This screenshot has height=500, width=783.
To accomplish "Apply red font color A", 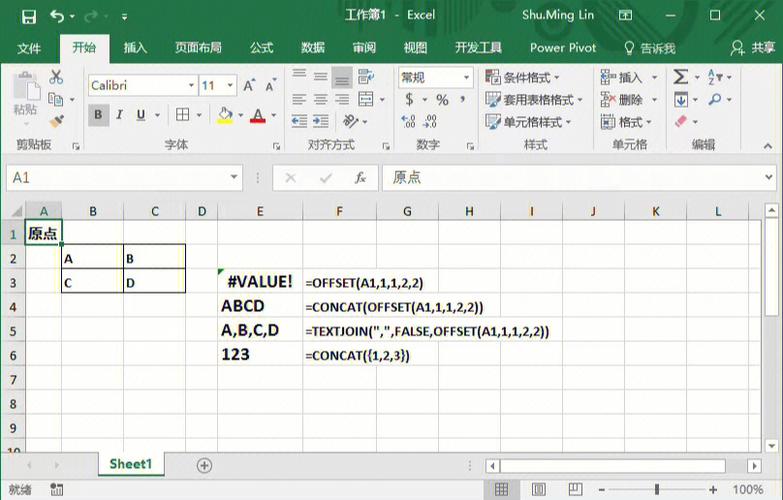I will (258, 115).
